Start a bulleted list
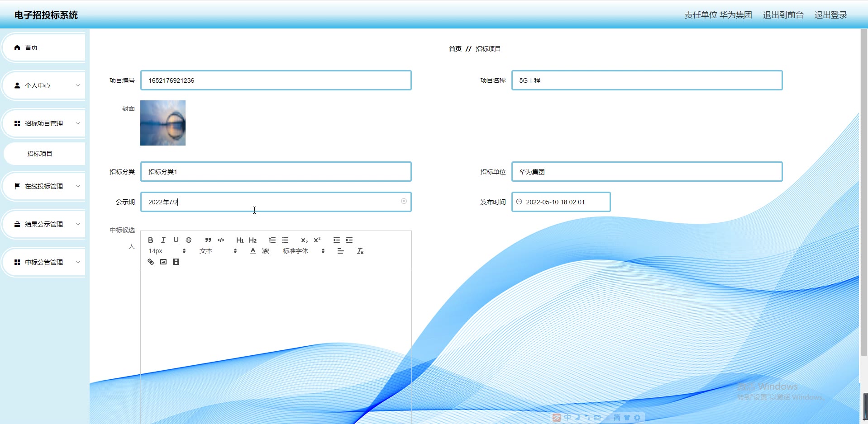 tap(285, 240)
